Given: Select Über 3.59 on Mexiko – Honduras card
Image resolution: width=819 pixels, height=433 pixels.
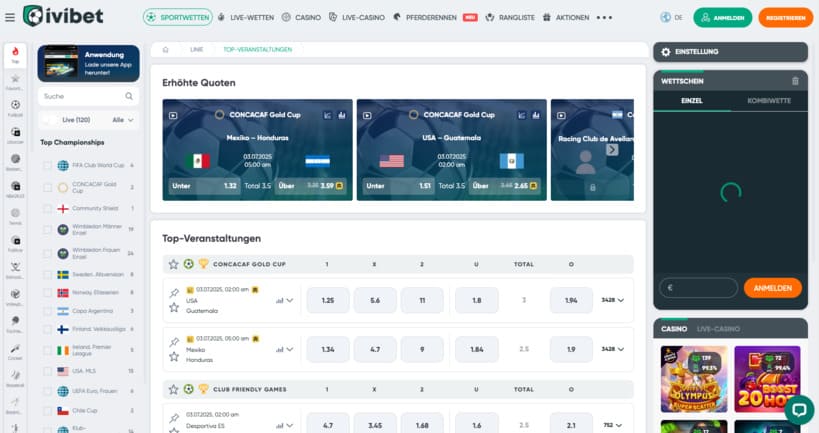Looking at the screenshot, I should pos(313,186).
